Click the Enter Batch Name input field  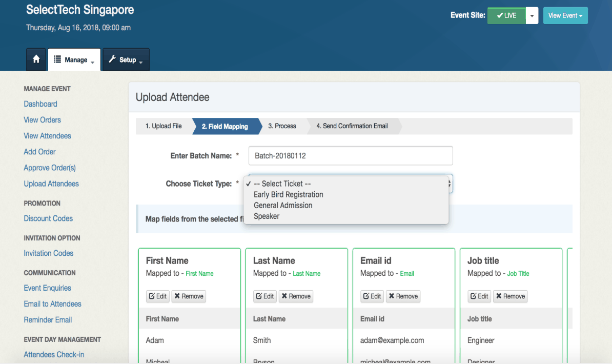[x=351, y=156]
